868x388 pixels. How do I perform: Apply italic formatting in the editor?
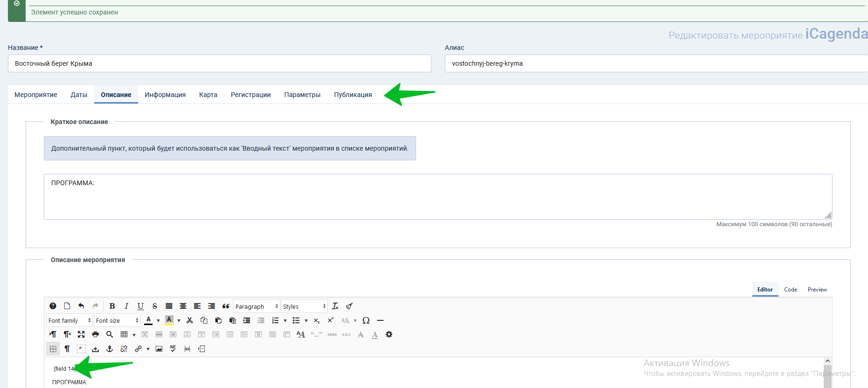point(126,306)
